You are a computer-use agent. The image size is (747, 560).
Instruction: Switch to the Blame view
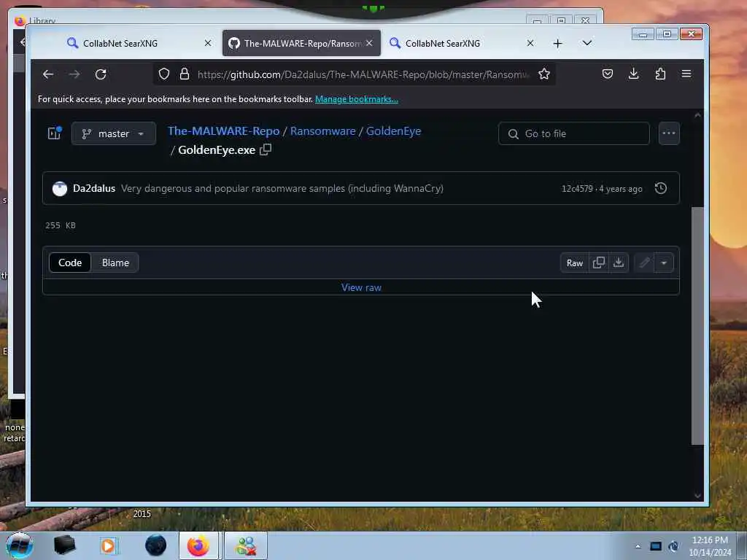(x=115, y=262)
